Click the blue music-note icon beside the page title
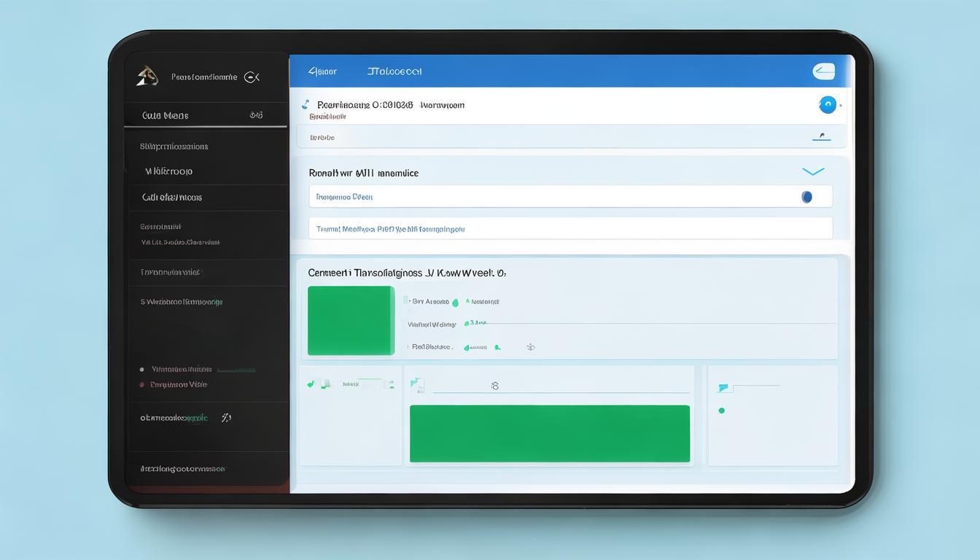Viewport: 980px width, 560px height. pyautogui.click(x=306, y=105)
